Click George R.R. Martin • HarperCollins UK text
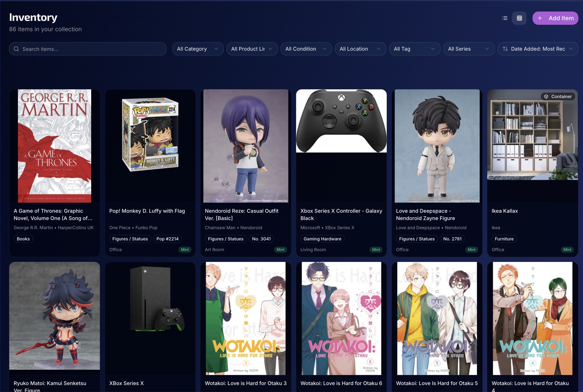Viewport: 583px width, 392px height. coord(54,228)
